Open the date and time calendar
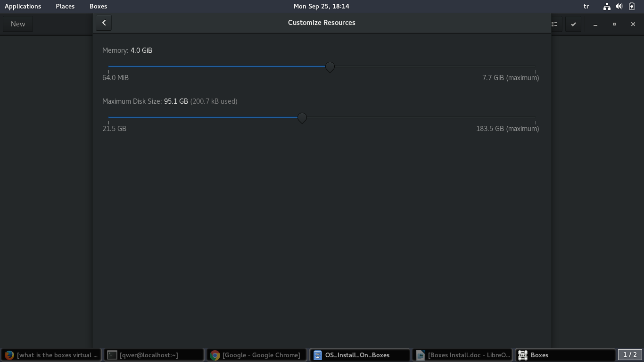Viewport: 644px width, 362px height. (322, 6)
